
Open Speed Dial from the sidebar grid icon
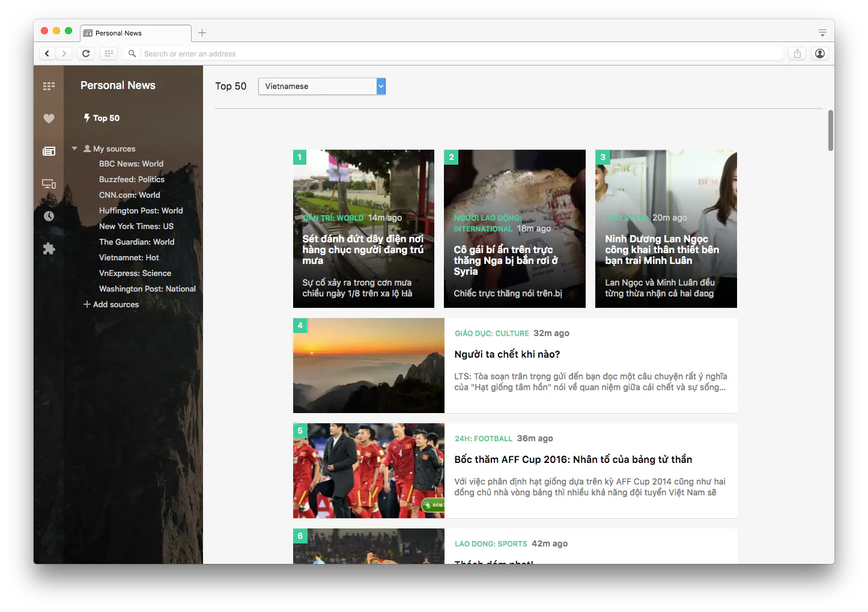coord(49,86)
